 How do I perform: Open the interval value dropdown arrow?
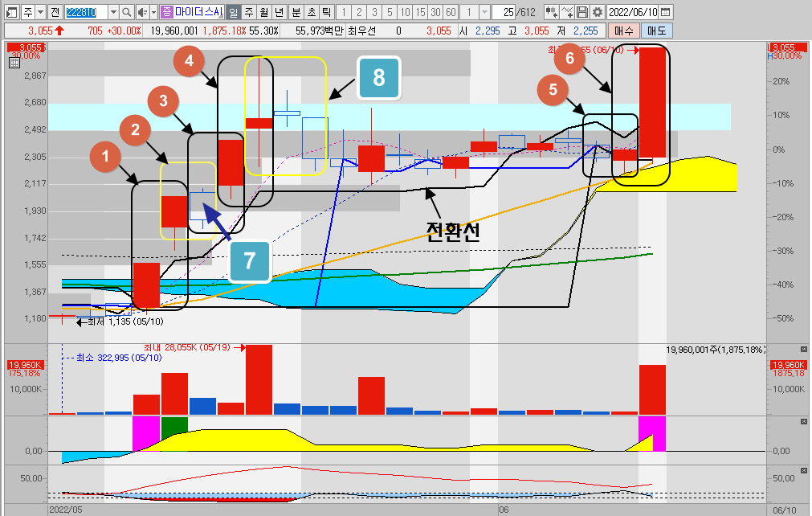[x=484, y=12]
